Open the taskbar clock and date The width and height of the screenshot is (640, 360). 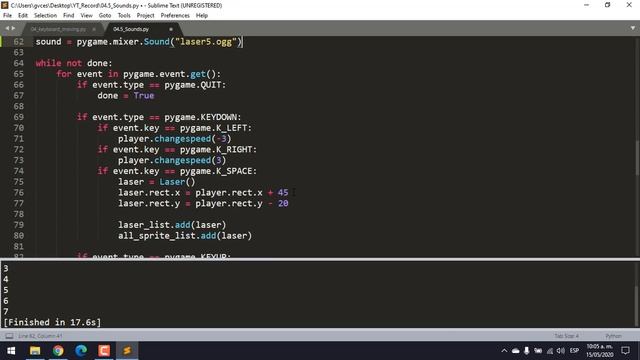click(600, 351)
